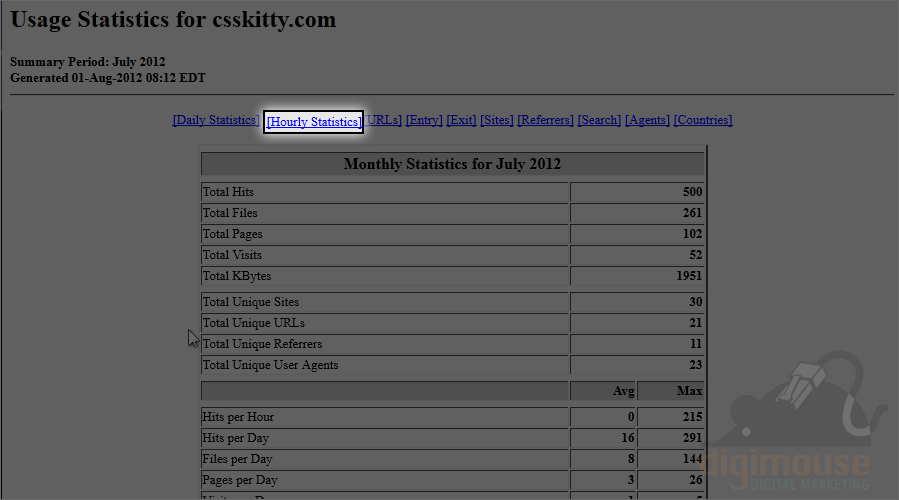Go to the Exit pages link
Screen dimensions: 899x500
462,120
